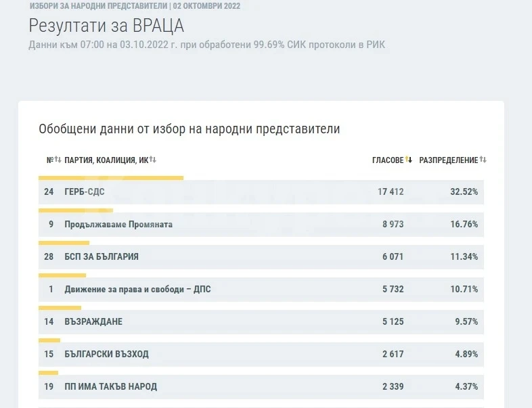Sort by party name using the ПАРТИЯ arrows
Viewport: 532px width, 408px height.
coord(153,160)
